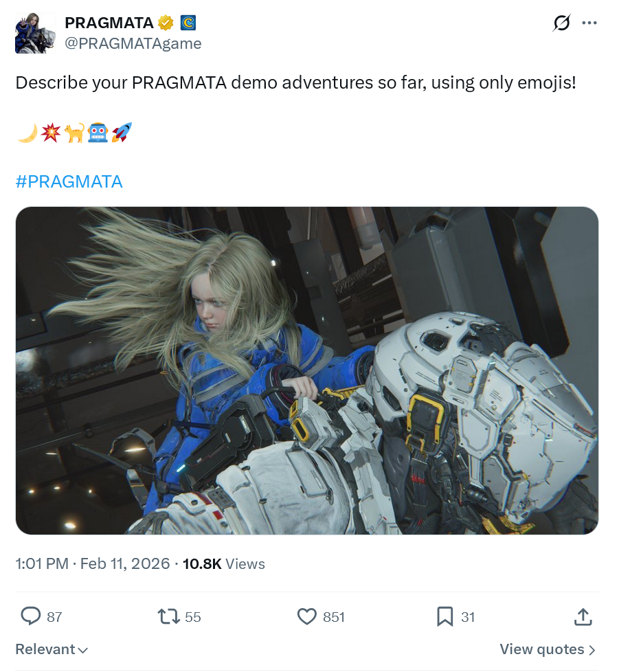The width and height of the screenshot is (619, 672).
Task: Open the attached game screenshot image
Action: [306, 371]
